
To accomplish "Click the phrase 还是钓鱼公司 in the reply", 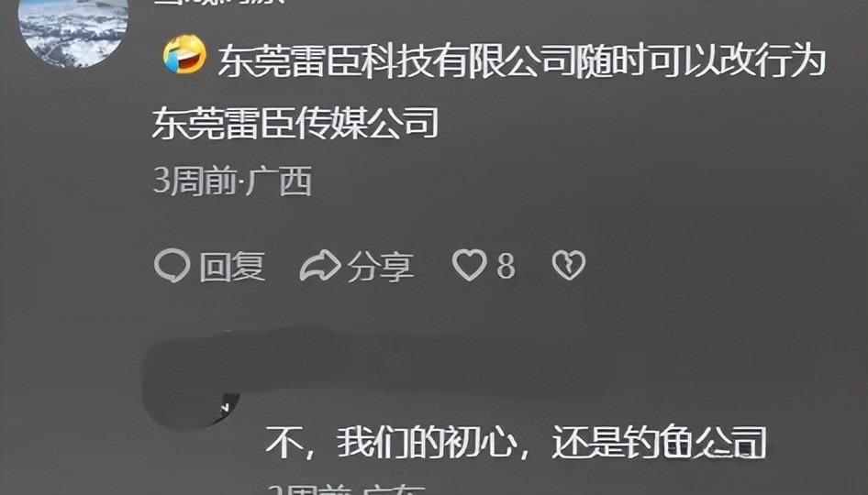I will 659,443.
